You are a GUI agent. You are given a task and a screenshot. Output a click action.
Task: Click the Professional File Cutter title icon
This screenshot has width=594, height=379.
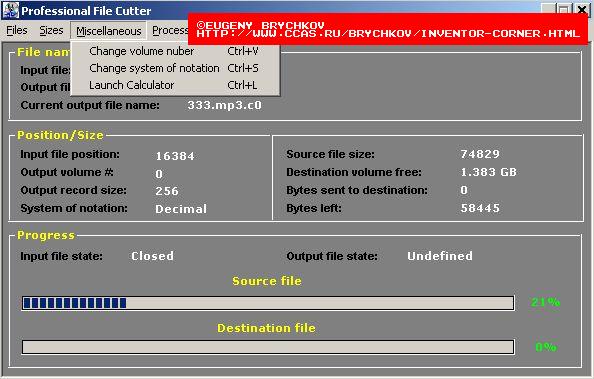pyautogui.click(x=10, y=10)
